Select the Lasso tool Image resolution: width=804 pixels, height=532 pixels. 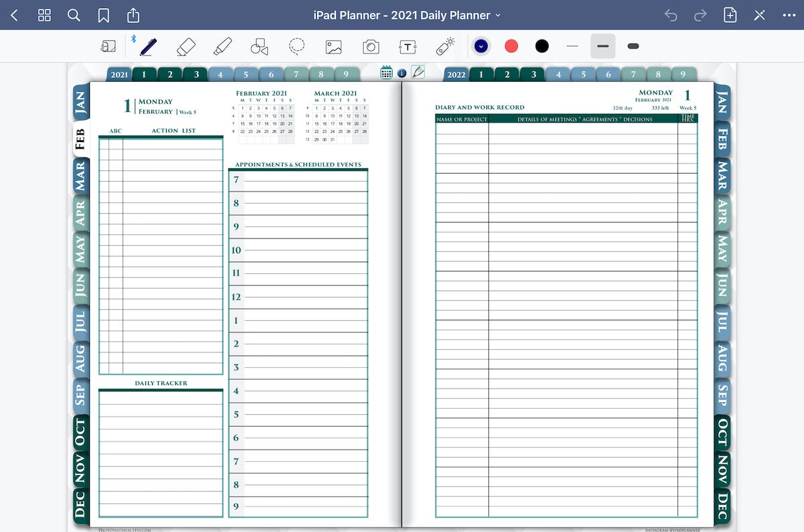coord(297,46)
